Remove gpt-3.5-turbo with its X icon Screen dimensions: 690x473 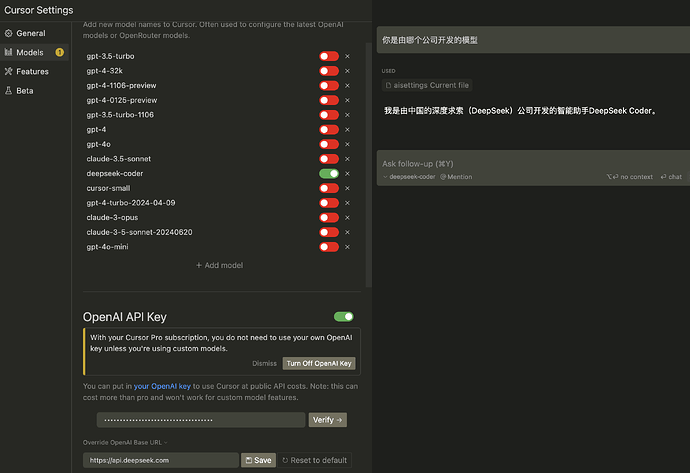347,56
